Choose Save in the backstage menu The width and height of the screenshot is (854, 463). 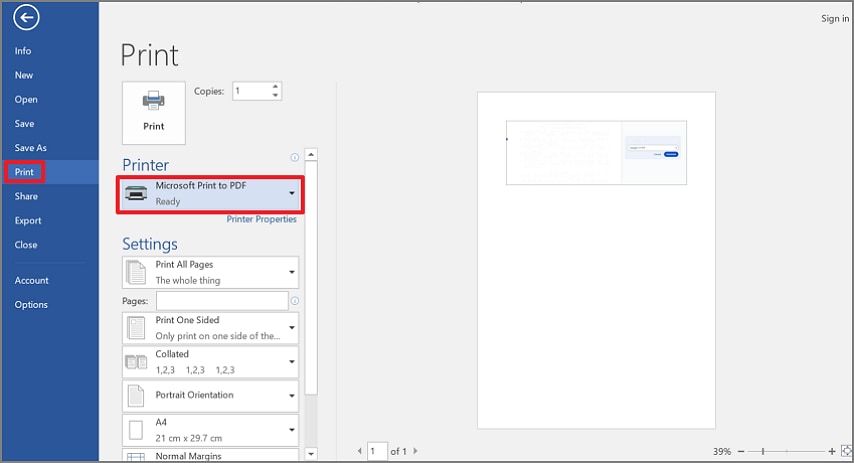[25, 124]
